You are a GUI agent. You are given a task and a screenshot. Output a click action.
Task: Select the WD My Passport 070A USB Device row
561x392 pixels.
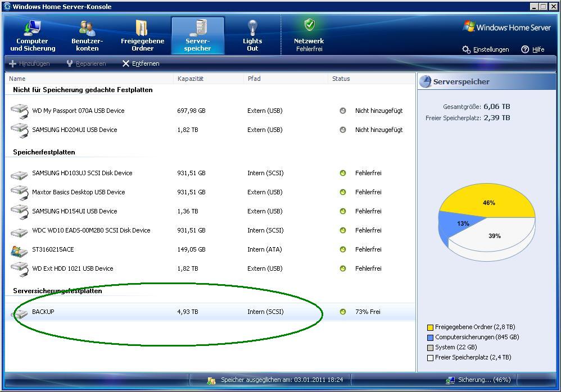(x=210, y=111)
